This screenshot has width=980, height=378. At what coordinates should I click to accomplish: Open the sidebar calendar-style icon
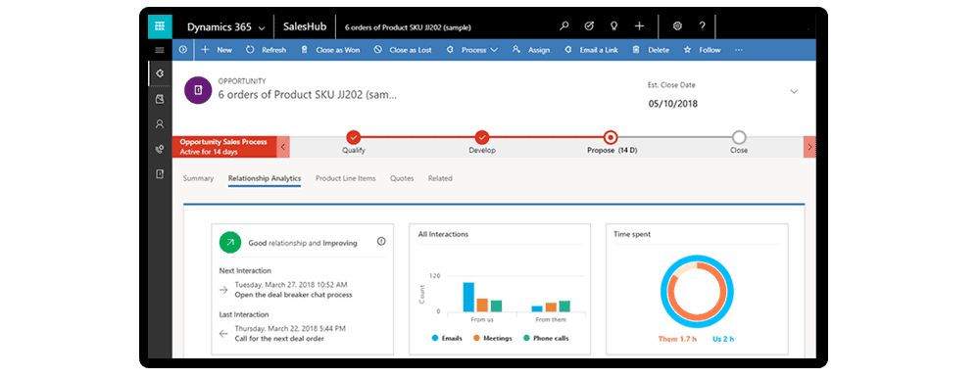coord(160,99)
